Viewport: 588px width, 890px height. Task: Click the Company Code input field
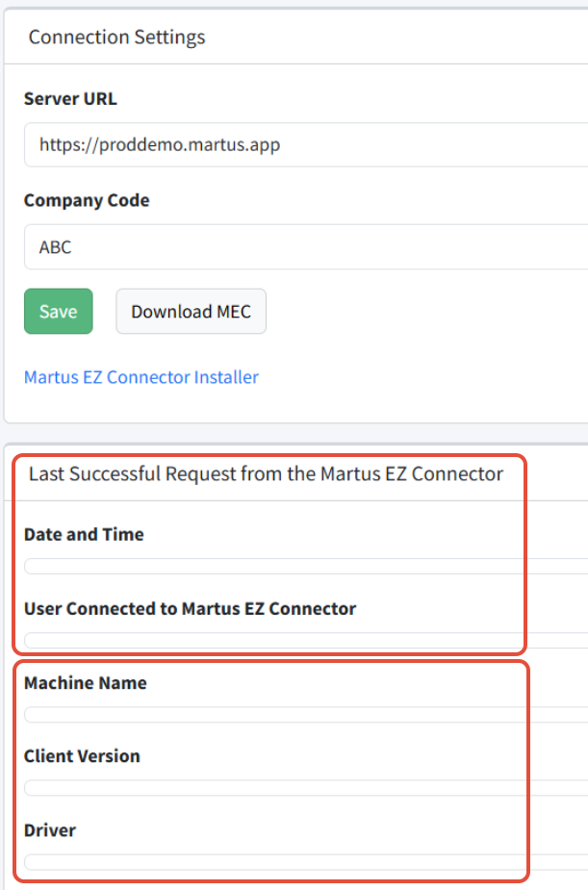click(306, 247)
